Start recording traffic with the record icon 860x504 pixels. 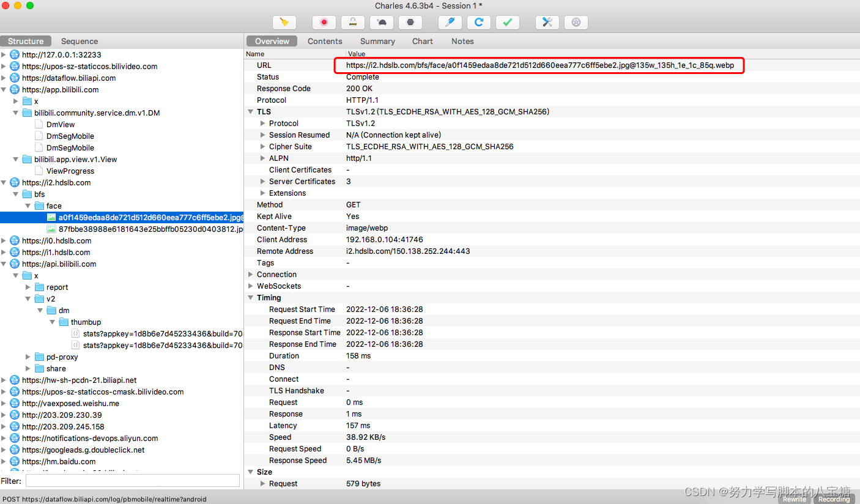pos(324,22)
